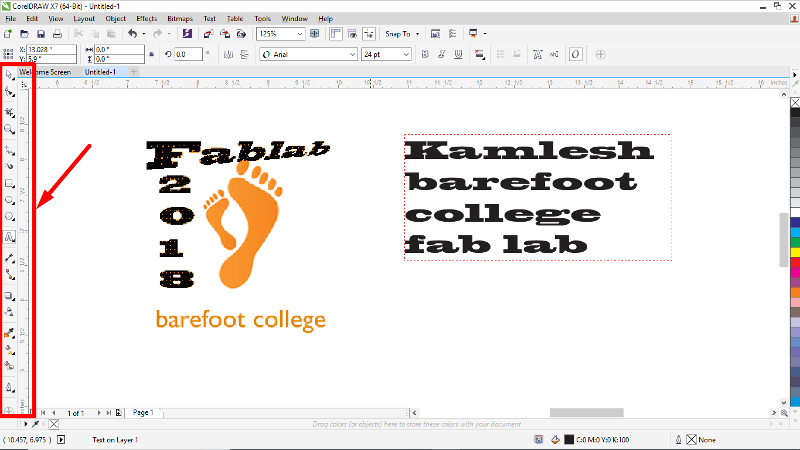The image size is (800, 450).
Task: Toggle Bold text formatting
Action: 425,54
